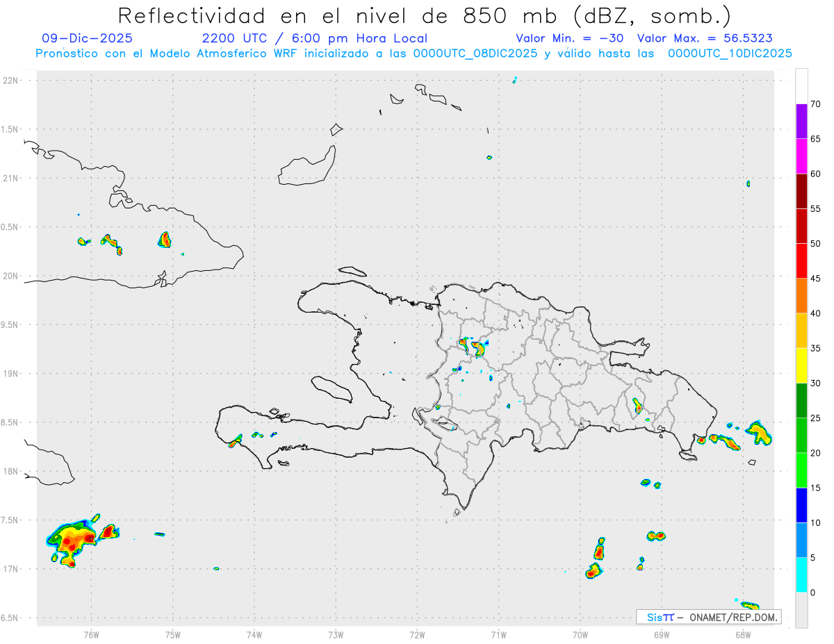Click the '70W' longitude label

pyautogui.click(x=580, y=634)
